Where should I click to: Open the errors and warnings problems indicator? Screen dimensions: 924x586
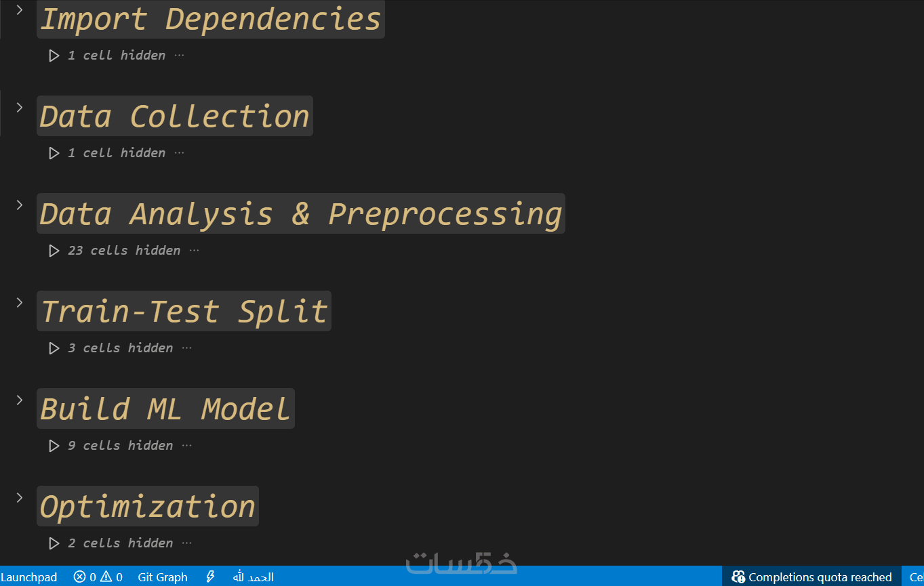point(98,577)
